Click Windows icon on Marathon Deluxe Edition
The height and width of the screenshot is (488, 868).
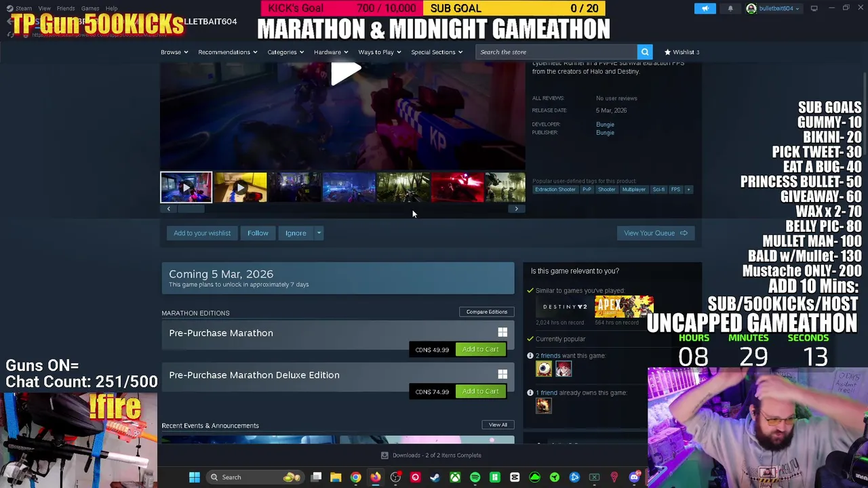coord(502,375)
